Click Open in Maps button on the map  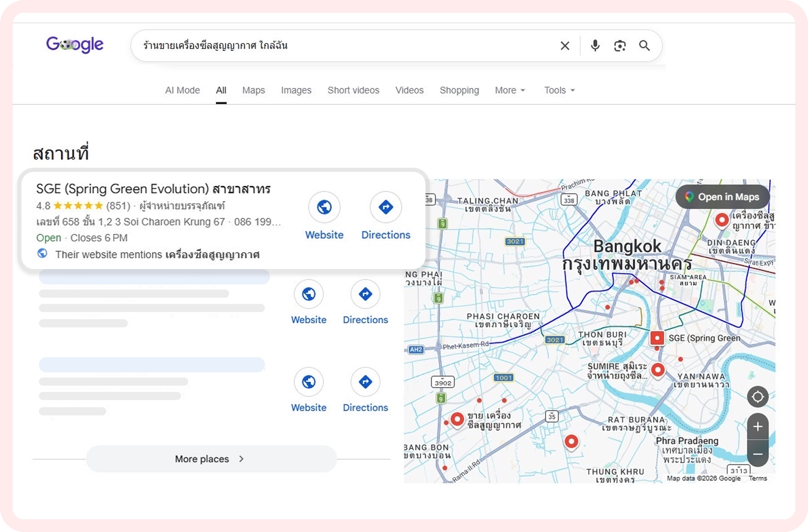tap(723, 197)
